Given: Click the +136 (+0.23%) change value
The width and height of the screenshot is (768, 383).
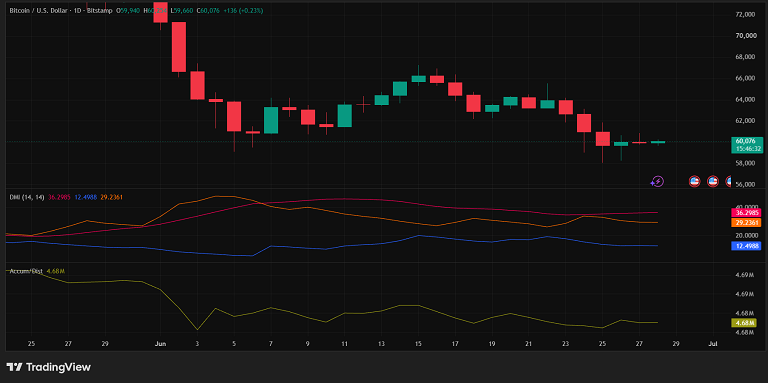Looking at the screenshot, I should click(242, 10).
